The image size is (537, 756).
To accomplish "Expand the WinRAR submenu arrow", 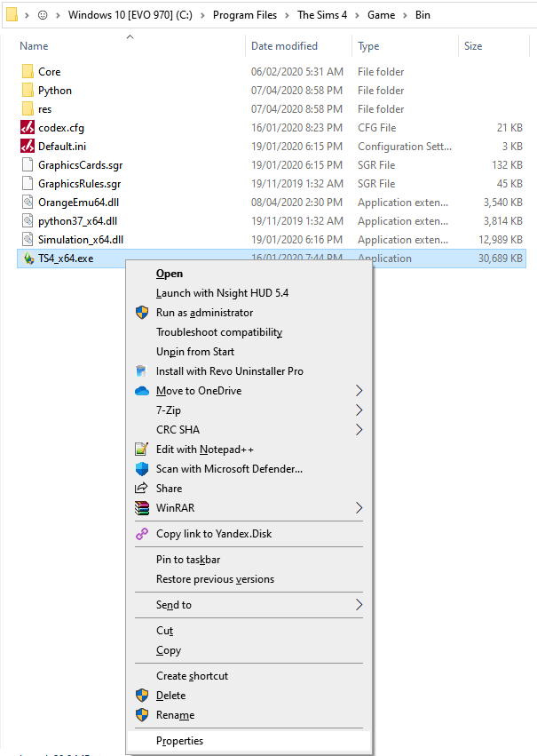I will (x=359, y=507).
